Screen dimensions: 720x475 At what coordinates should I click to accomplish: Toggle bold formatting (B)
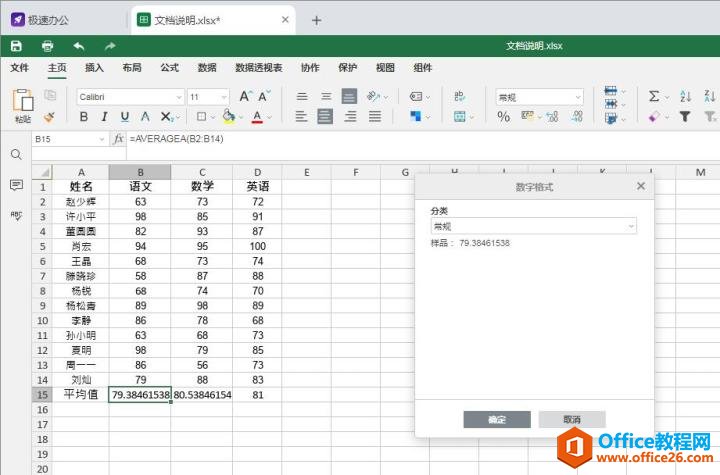pos(84,117)
